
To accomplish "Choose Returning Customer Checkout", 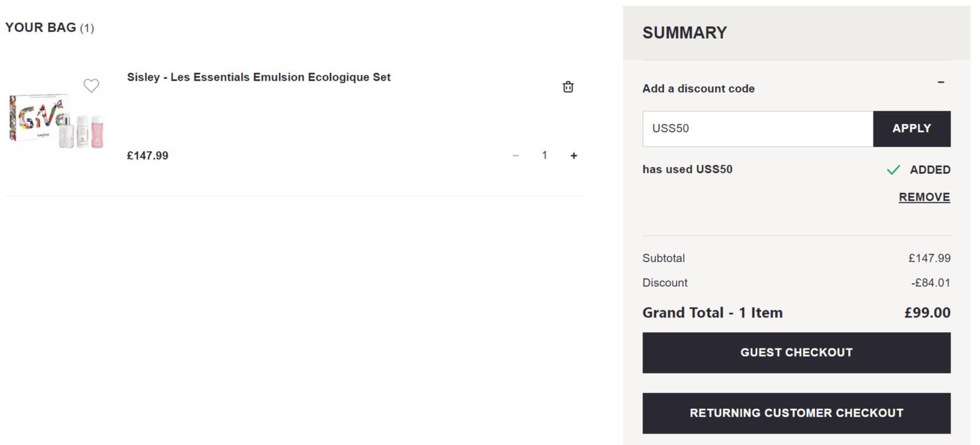I will click(796, 413).
